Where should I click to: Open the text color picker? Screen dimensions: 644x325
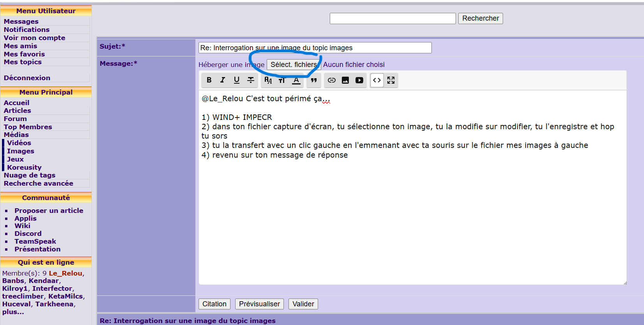296,80
